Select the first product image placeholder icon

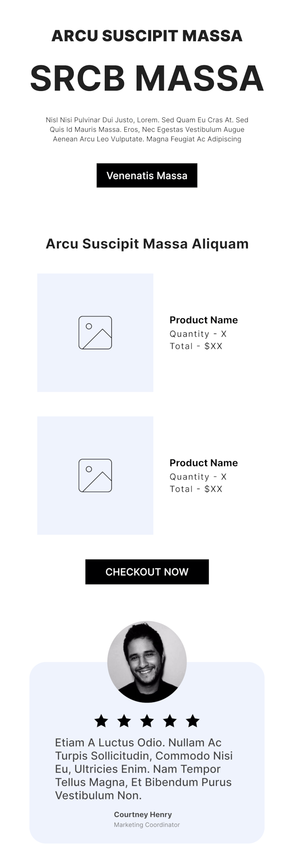pyautogui.click(x=95, y=332)
